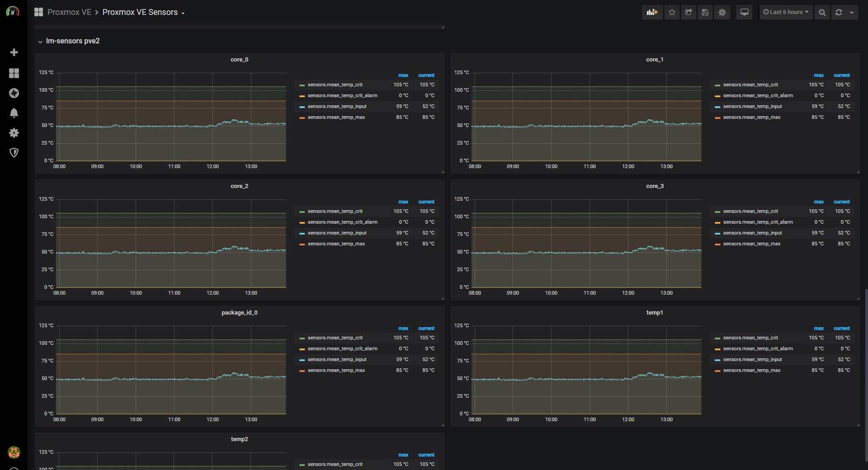Change color of core_1 temp_crit_alarm swatch
Screen dimensions: 868x470
[717, 96]
